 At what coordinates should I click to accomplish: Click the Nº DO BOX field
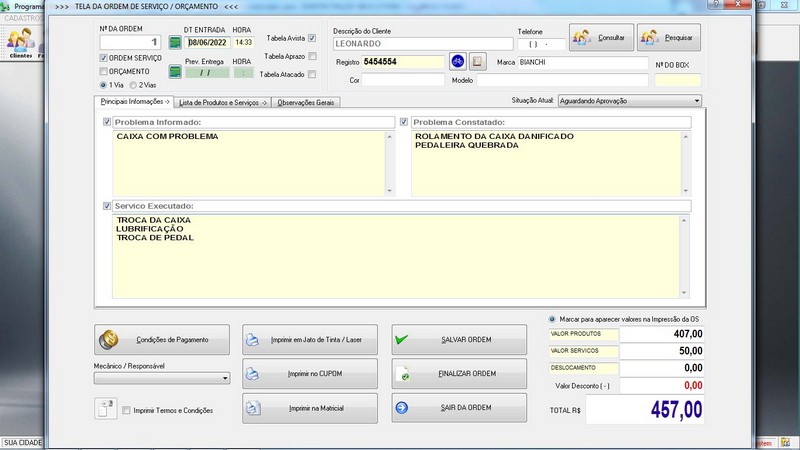[x=678, y=80]
